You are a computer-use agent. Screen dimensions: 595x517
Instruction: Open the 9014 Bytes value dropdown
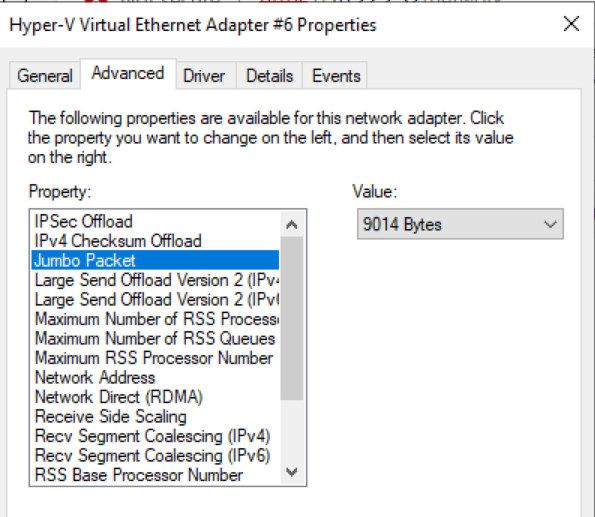460,224
